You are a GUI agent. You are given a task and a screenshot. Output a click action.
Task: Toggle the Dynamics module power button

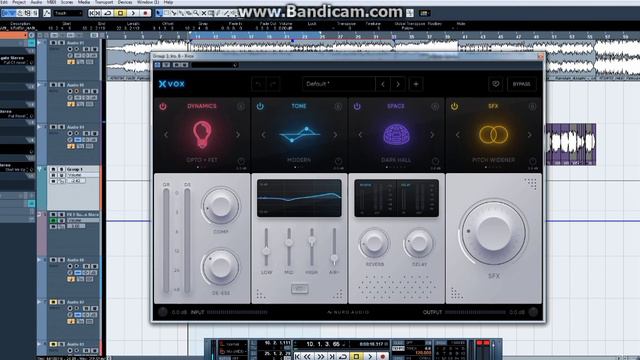[x=163, y=107]
